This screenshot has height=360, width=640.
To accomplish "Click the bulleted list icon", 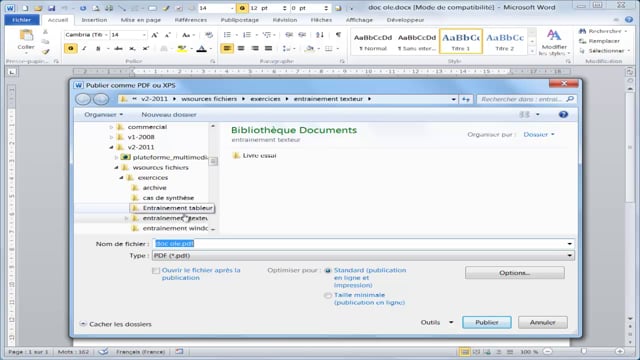I will tap(227, 35).
